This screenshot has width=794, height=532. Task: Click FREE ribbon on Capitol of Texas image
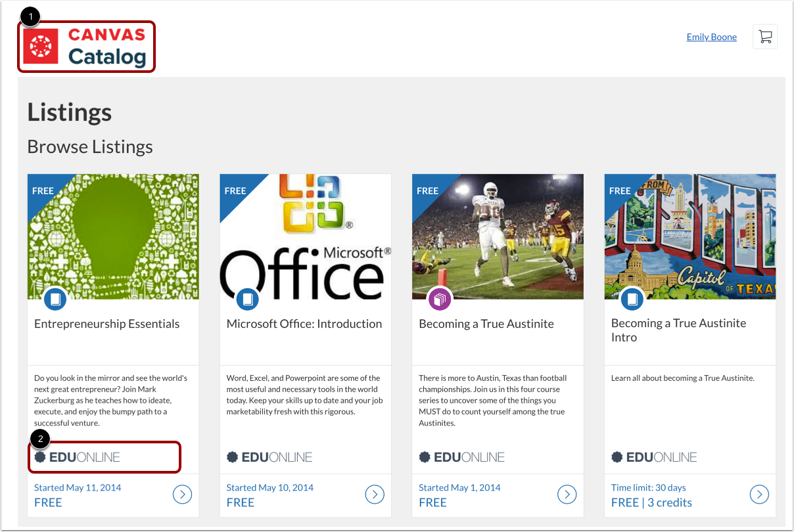[620, 191]
